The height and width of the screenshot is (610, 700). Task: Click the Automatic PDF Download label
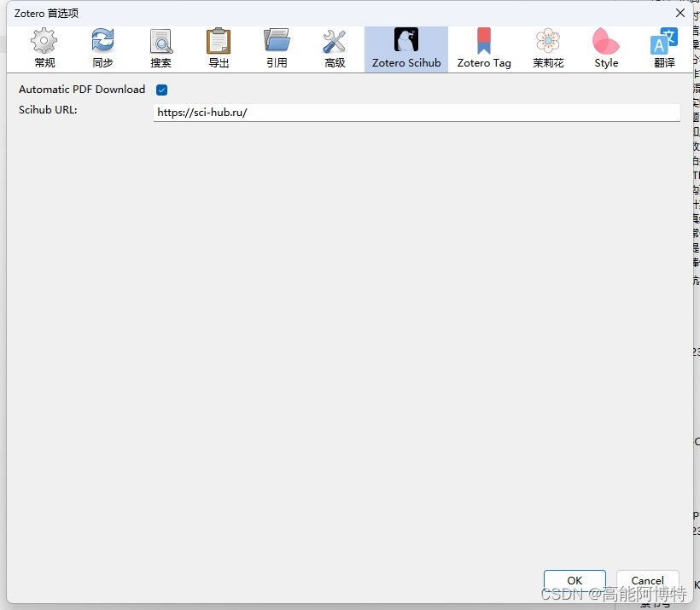coord(82,90)
